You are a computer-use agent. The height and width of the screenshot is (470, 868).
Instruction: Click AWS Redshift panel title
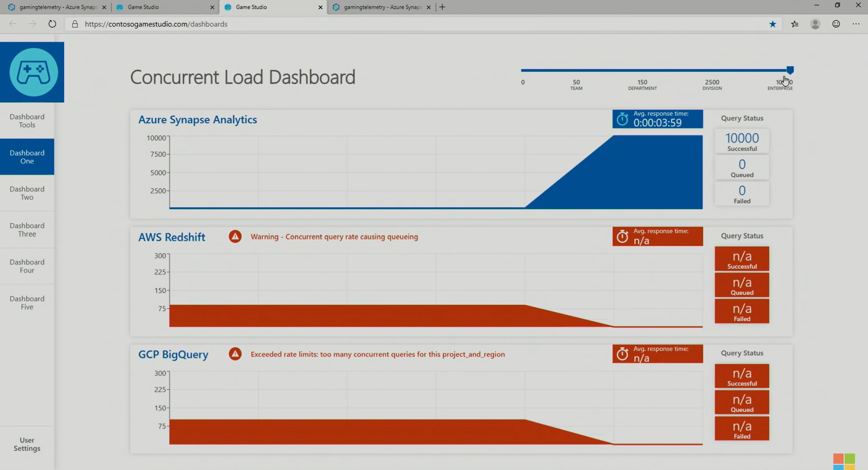coord(171,237)
